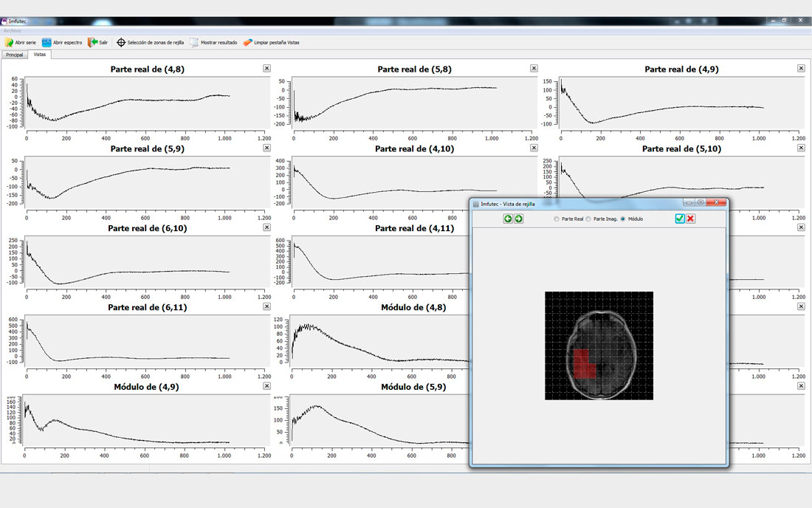This screenshot has height=508, width=812.
Task: Select the Parte Imag. radio button
Action: (x=588, y=219)
